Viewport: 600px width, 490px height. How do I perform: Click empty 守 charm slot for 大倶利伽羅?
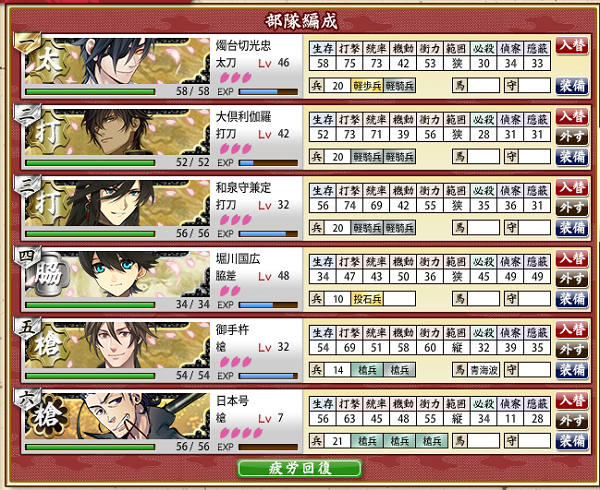[535, 157]
